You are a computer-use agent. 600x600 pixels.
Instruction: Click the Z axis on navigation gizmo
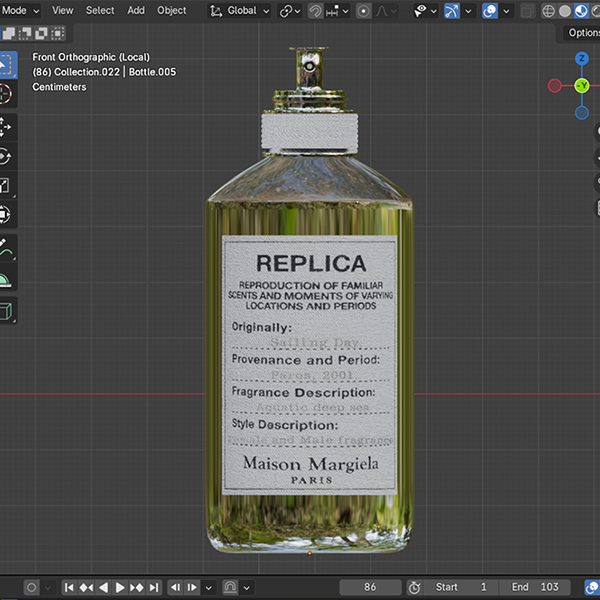582,59
